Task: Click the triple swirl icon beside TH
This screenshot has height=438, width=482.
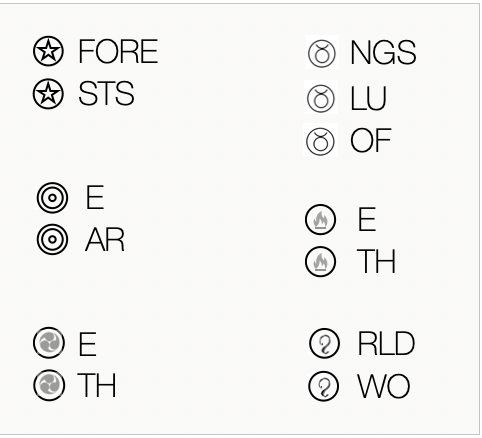Action: [49, 385]
